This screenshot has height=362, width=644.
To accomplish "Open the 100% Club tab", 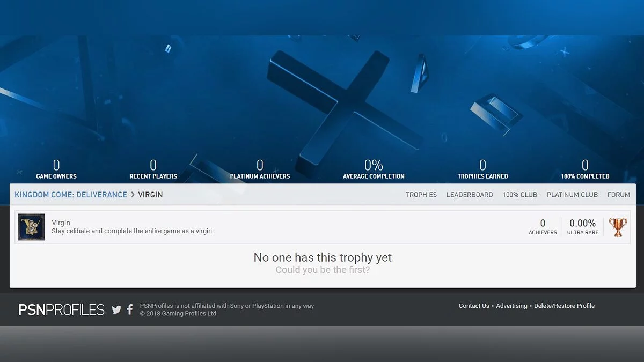I will (520, 195).
